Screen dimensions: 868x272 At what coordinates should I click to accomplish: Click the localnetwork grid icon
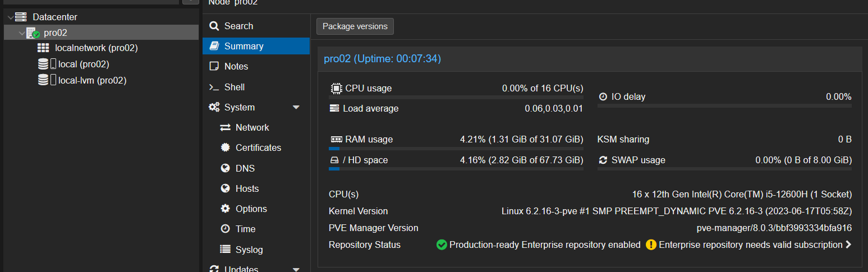tap(44, 48)
